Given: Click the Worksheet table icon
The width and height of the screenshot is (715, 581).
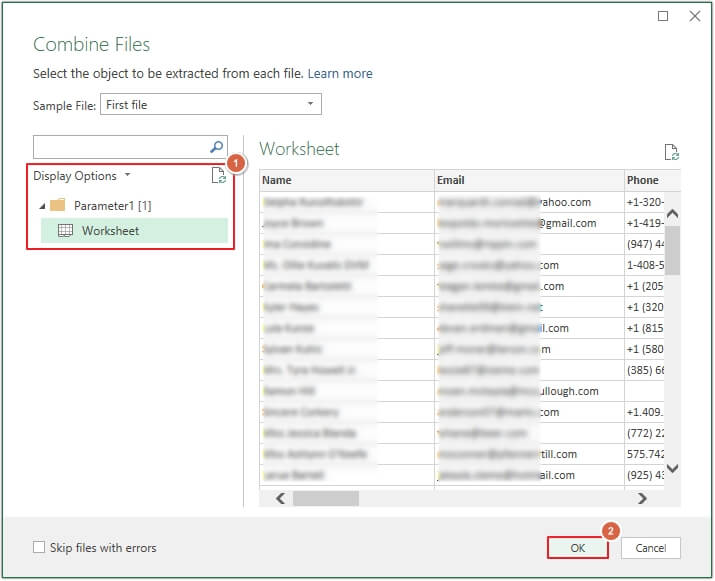Looking at the screenshot, I should point(64,231).
